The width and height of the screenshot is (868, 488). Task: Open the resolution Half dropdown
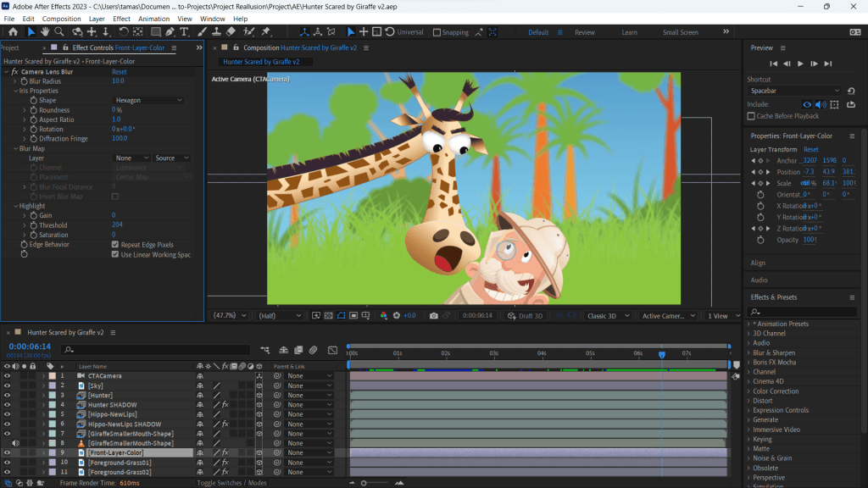click(x=280, y=316)
